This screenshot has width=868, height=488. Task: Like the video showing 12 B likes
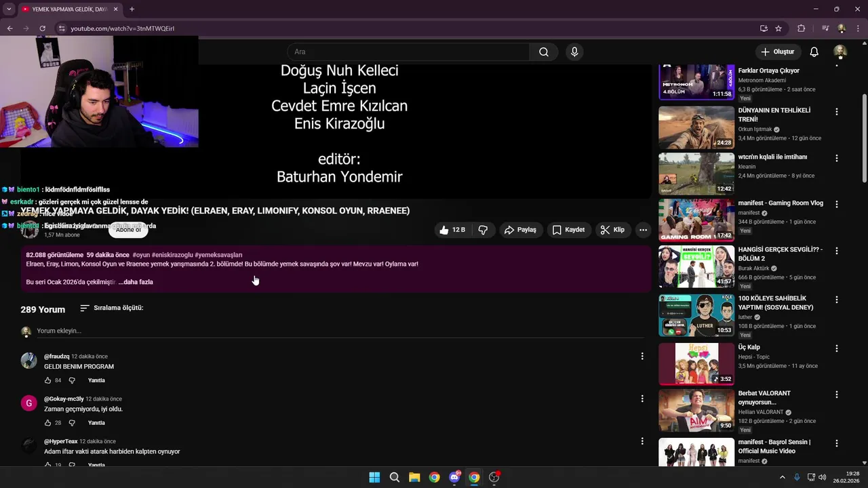click(452, 230)
